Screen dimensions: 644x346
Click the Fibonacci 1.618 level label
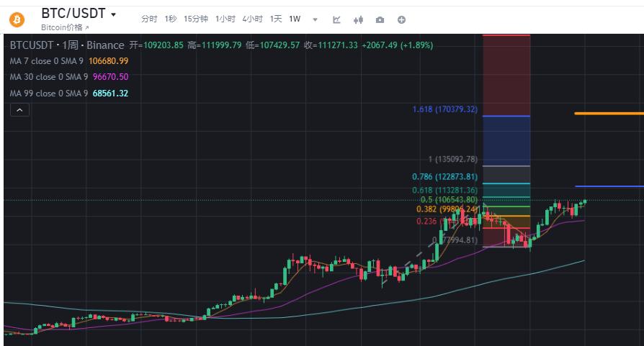(444, 109)
